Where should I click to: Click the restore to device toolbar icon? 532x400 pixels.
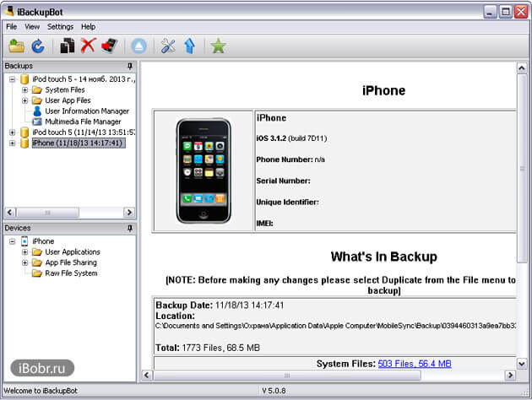pos(109,46)
